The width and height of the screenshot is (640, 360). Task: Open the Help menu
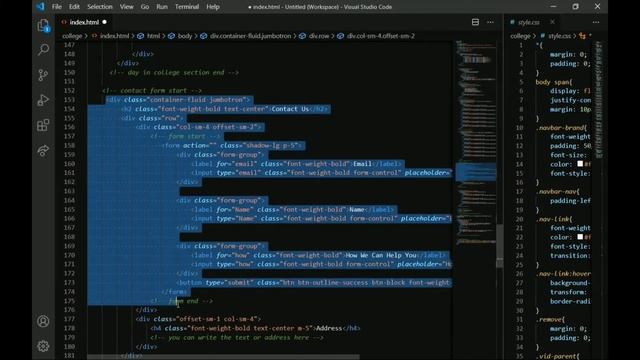coord(213,7)
